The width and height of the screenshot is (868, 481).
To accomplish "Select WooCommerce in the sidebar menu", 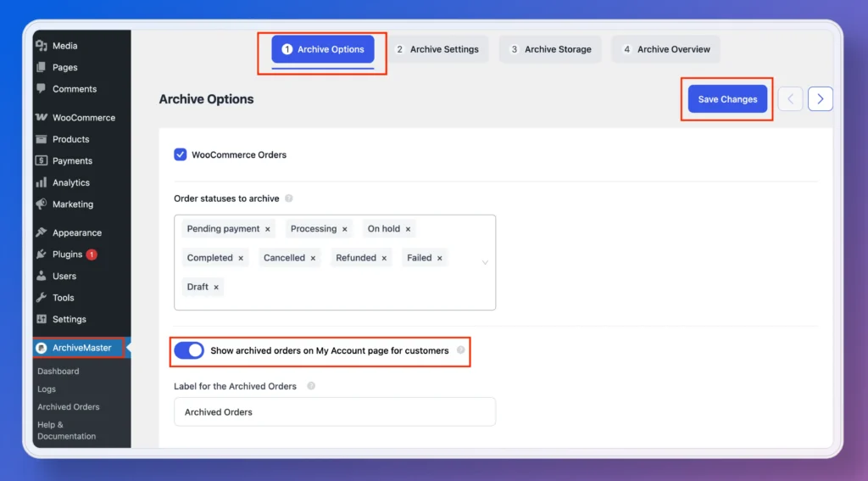I will tap(82, 117).
